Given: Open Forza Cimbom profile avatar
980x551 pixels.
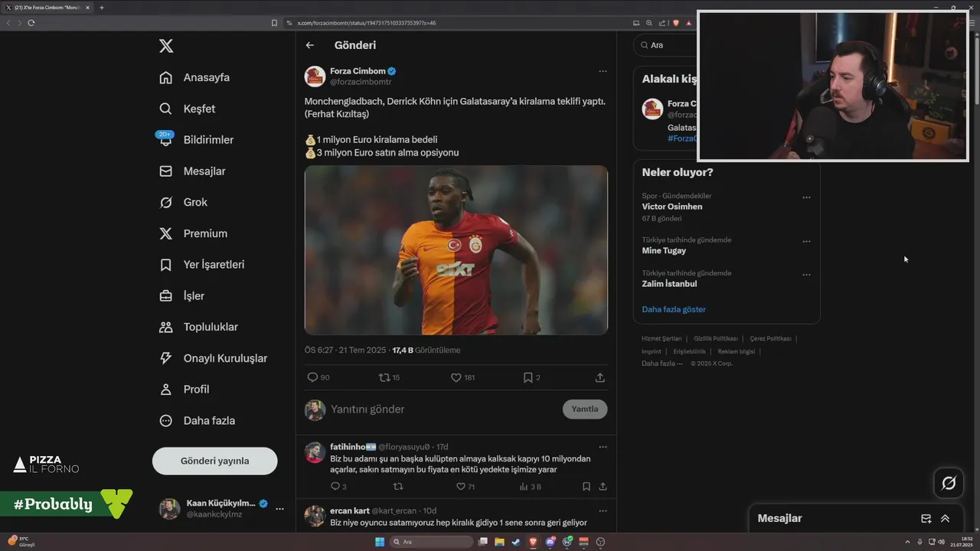Looking at the screenshot, I should click(315, 77).
